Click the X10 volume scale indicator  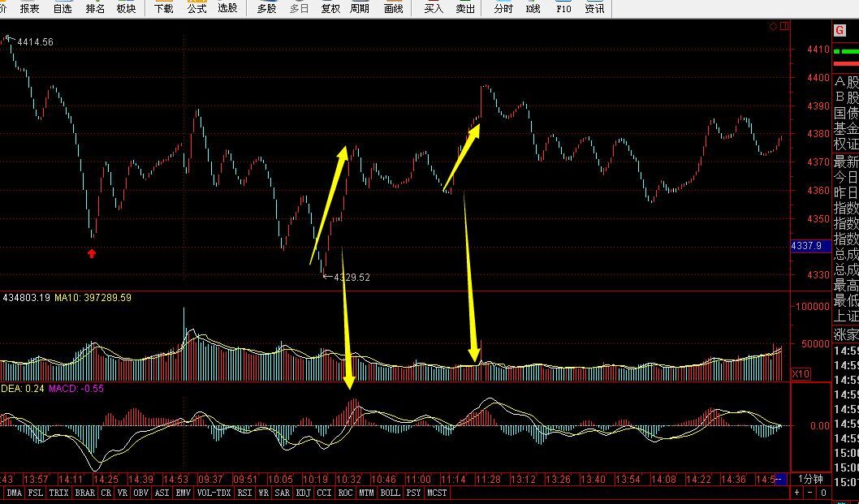pyautogui.click(x=801, y=374)
